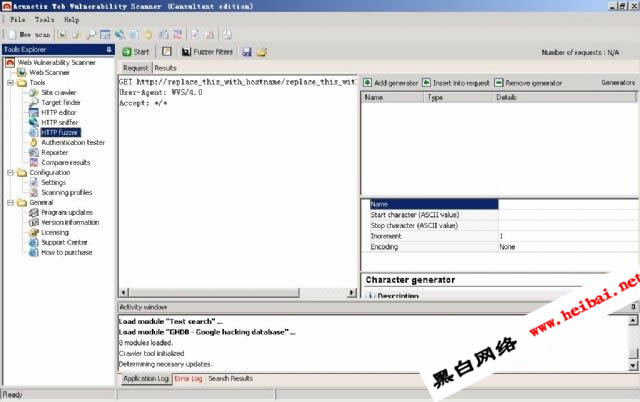Collapse the Tools folder node

pyautogui.click(x=9, y=83)
